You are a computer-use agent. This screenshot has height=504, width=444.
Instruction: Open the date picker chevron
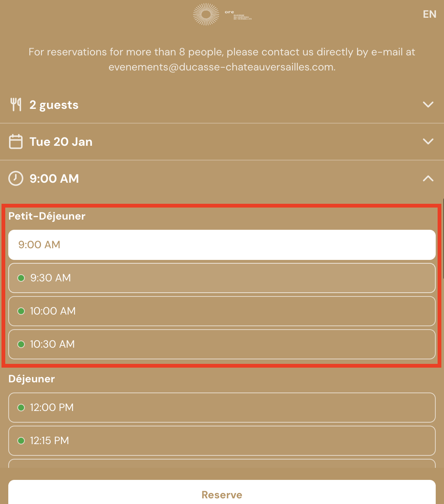click(x=428, y=142)
